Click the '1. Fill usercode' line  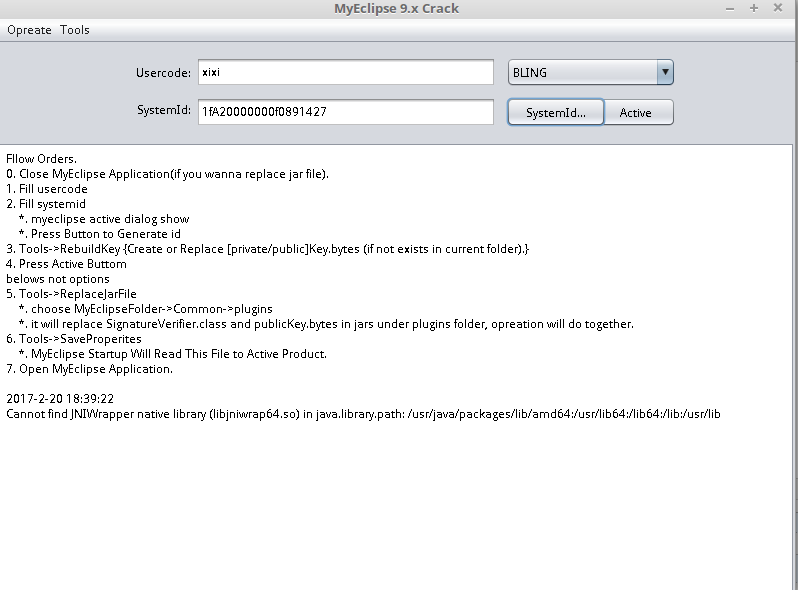(x=47, y=189)
